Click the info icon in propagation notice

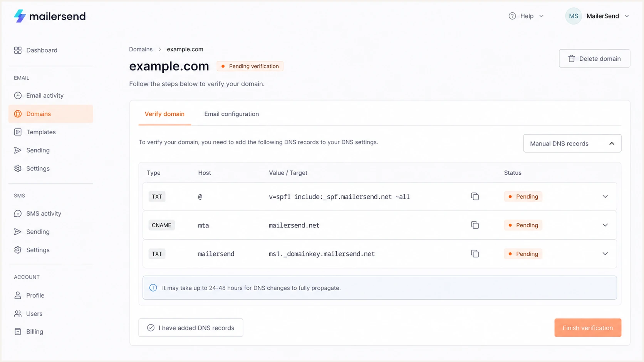point(153,288)
